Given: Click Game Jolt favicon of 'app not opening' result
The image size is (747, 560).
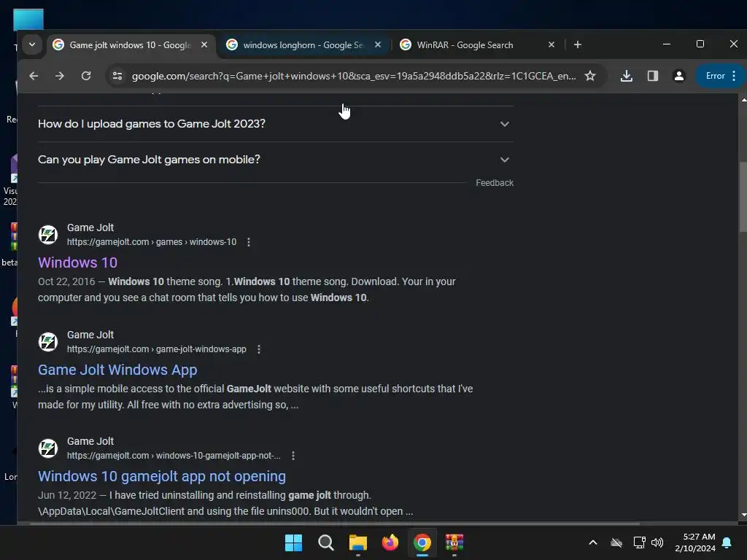Looking at the screenshot, I should coord(48,448).
